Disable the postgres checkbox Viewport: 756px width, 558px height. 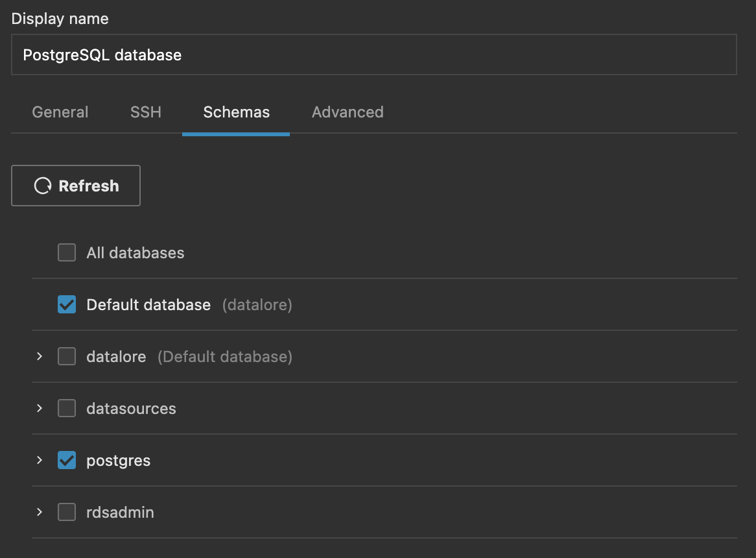(x=66, y=460)
